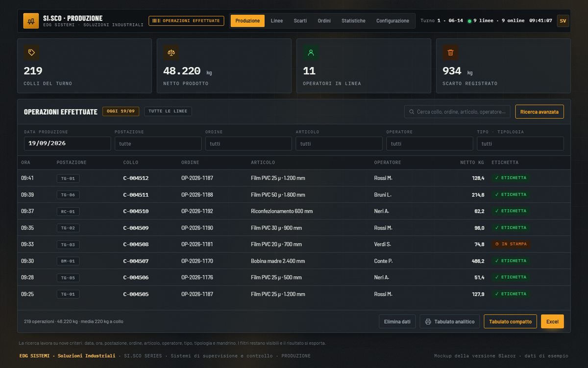Viewport: 588px width, 368px height.
Task: Open the Tipo Tipologia filter field
Action: click(520, 144)
